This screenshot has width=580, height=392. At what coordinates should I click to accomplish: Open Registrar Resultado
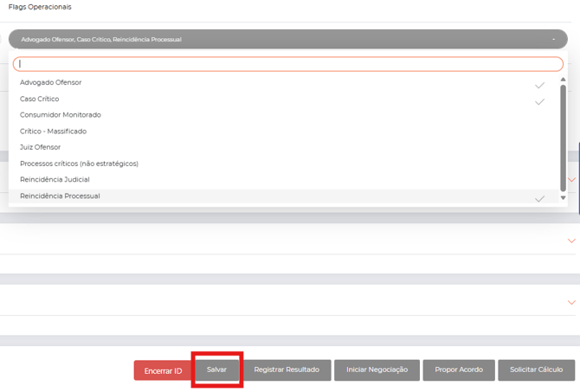click(287, 370)
